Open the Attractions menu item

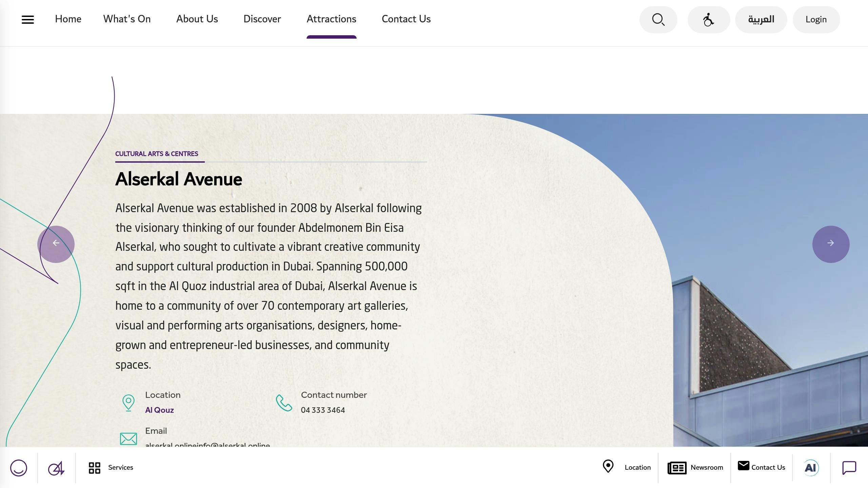(331, 19)
